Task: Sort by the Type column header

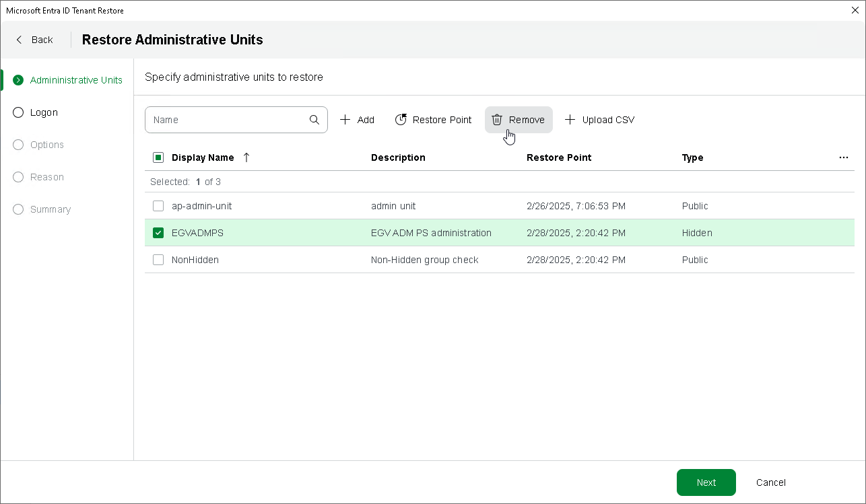Action: pyautogui.click(x=692, y=157)
